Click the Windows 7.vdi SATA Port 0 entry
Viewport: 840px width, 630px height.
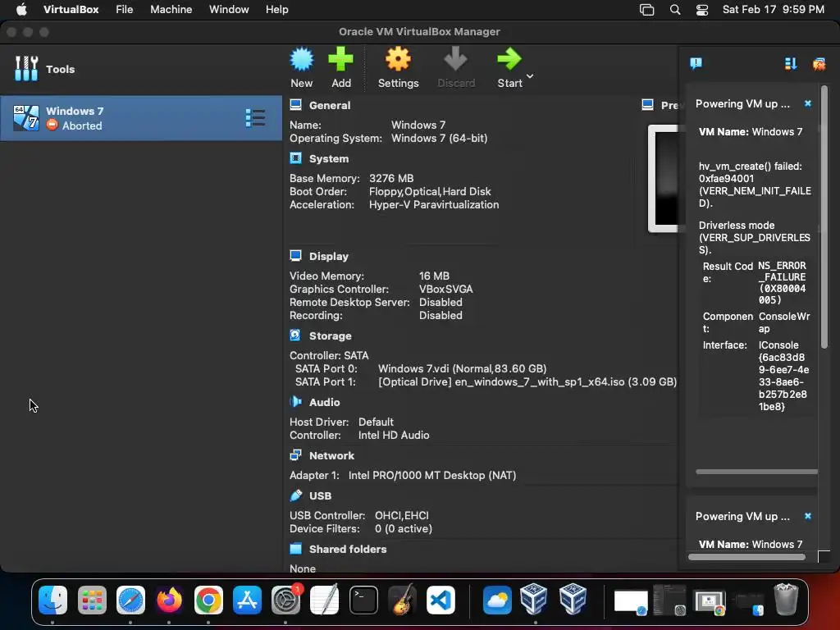coord(463,368)
